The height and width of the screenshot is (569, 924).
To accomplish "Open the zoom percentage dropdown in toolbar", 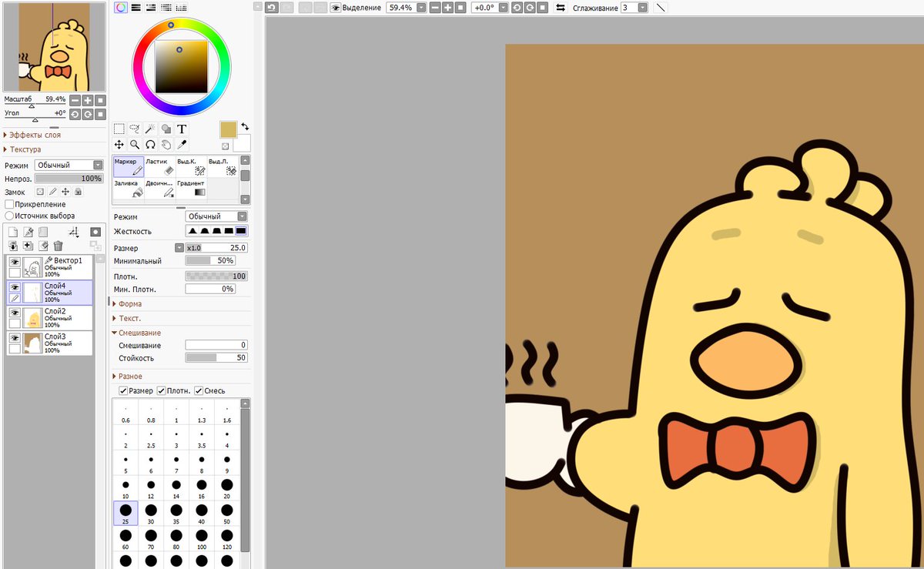I will coord(421,7).
